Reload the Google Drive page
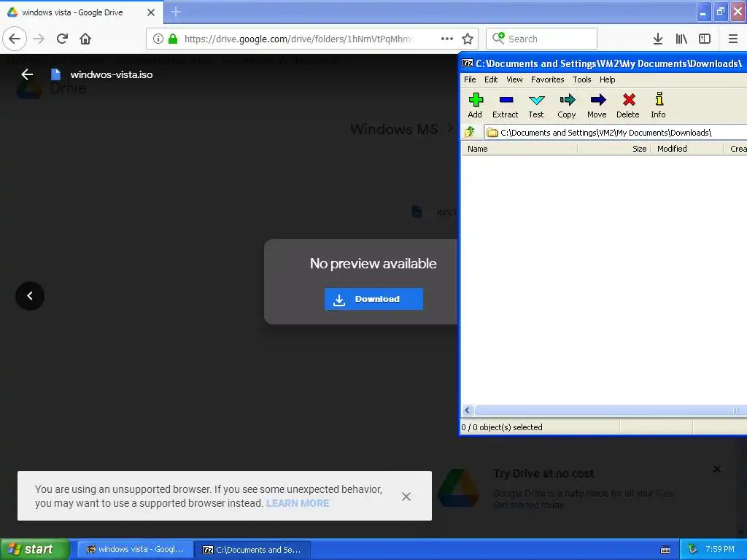747x560 pixels. coord(62,39)
